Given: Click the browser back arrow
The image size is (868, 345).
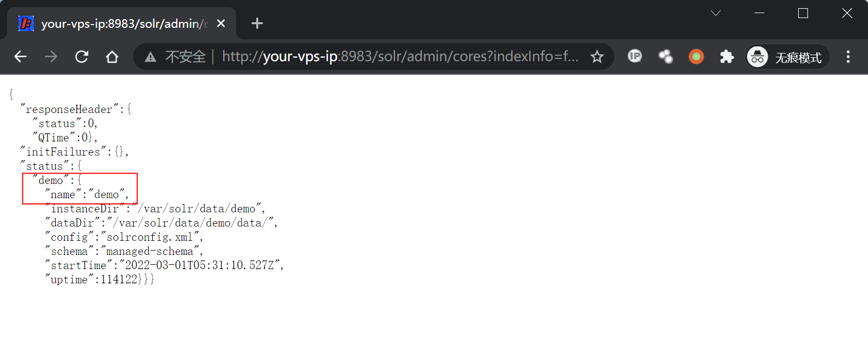Looking at the screenshot, I should pos(21,57).
